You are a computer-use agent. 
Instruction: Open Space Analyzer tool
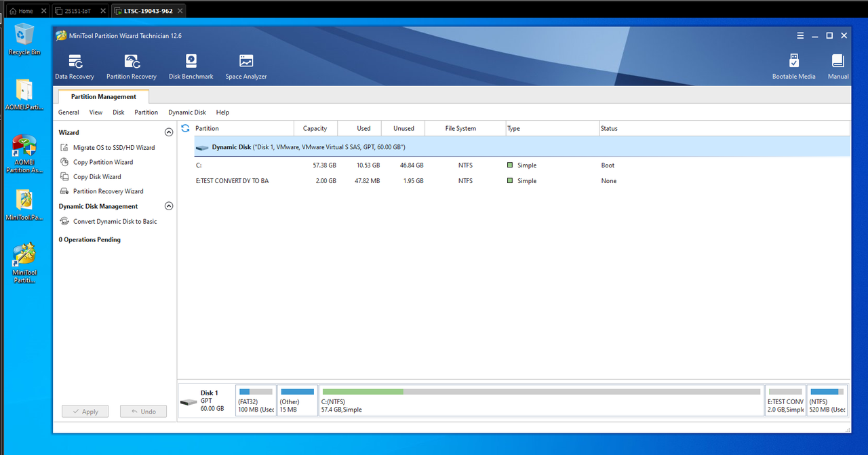coord(246,67)
